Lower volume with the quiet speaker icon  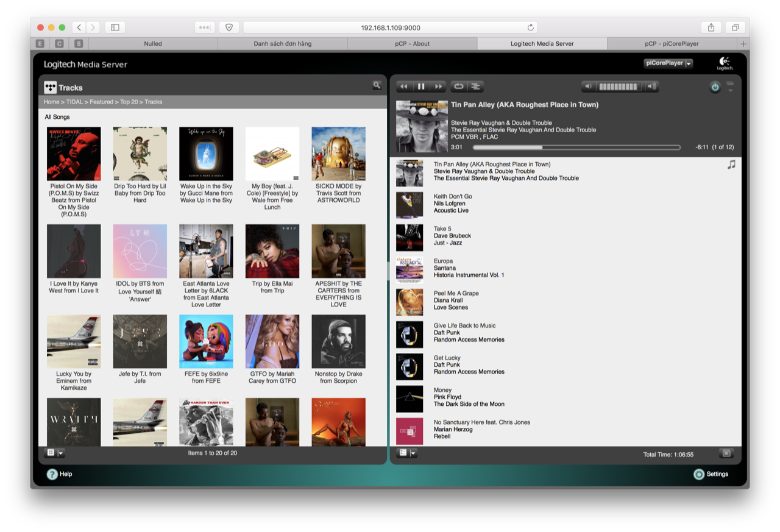(588, 87)
